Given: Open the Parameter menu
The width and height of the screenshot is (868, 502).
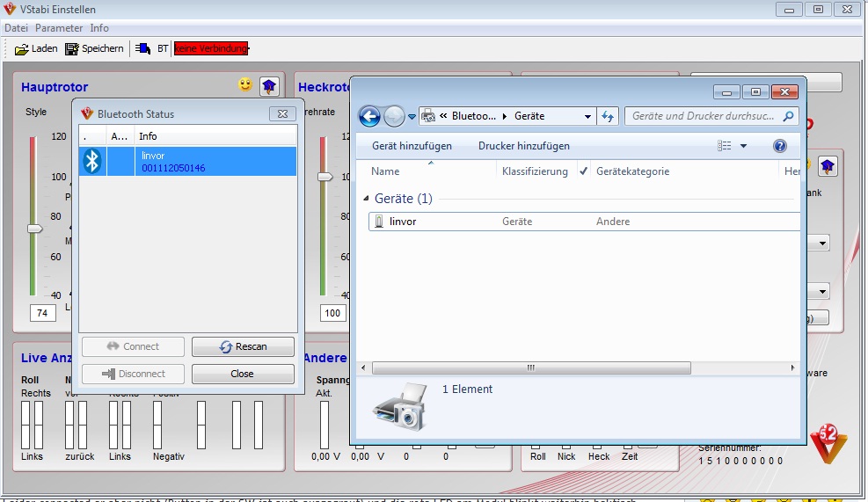Looking at the screenshot, I should tap(59, 27).
